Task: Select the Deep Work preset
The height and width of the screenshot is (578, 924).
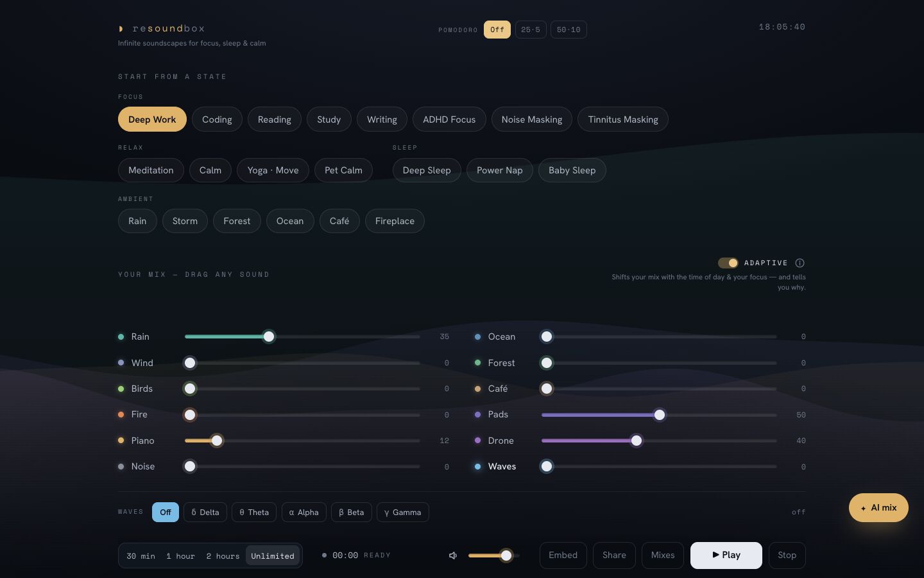Action: click(152, 119)
